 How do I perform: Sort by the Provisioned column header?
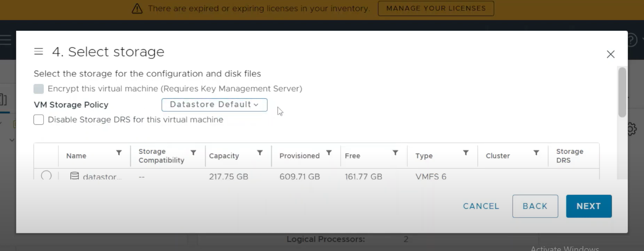point(299,156)
